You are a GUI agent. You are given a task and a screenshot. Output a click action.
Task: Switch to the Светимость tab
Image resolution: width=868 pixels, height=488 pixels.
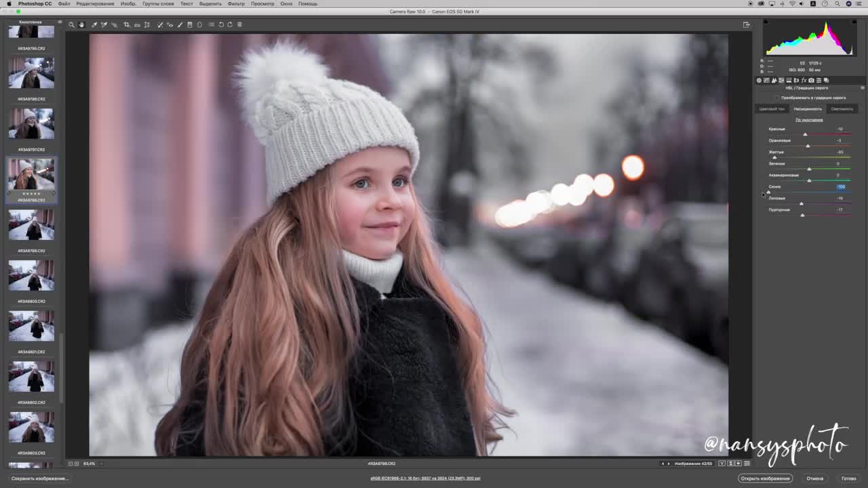(842, 108)
